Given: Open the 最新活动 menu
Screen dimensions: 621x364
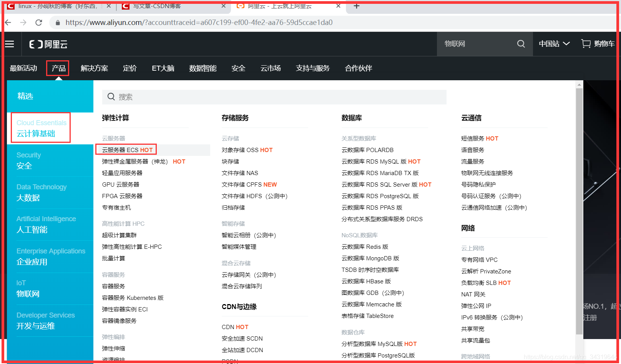Looking at the screenshot, I should click(x=23, y=68).
